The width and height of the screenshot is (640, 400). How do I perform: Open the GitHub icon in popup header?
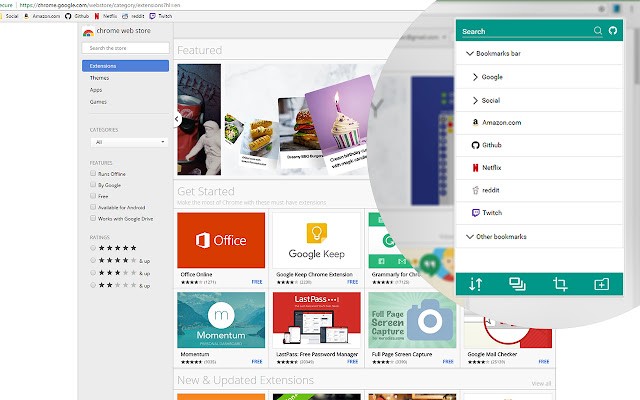click(x=613, y=31)
